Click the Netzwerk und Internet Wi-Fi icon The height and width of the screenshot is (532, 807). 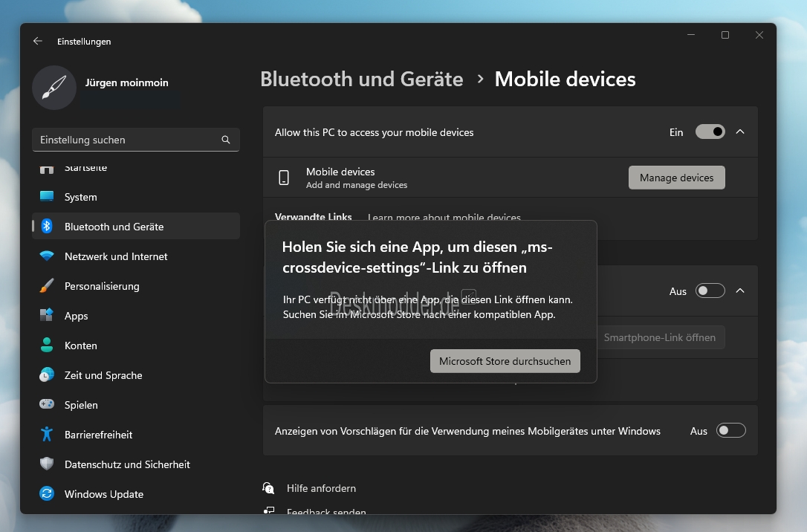tap(47, 256)
